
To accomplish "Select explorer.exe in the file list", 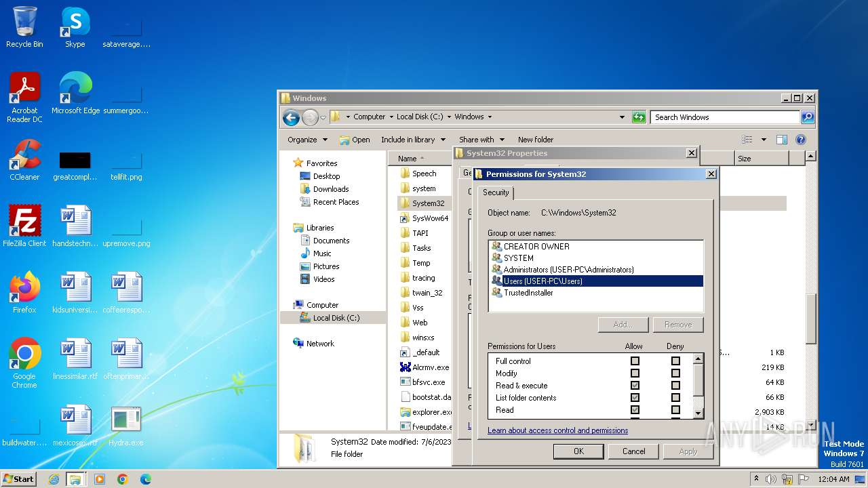I will [426, 412].
